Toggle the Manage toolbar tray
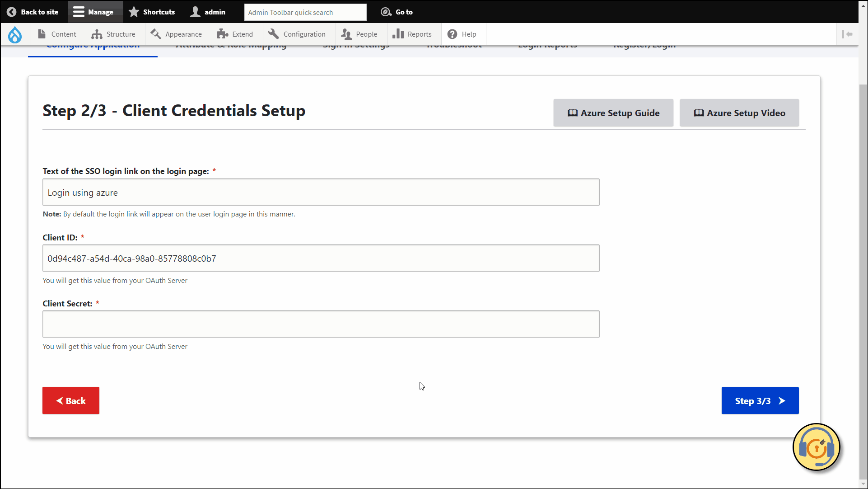Viewport: 868px width, 489px height. point(93,12)
